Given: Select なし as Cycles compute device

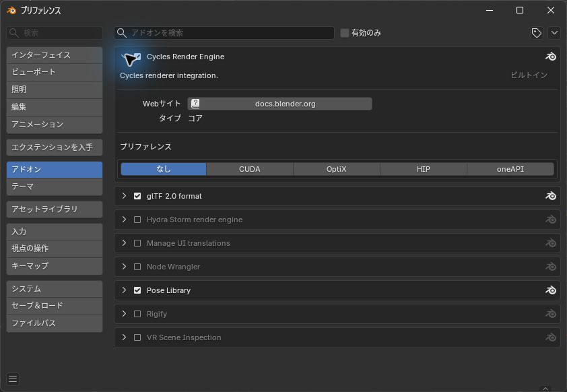Looking at the screenshot, I should tap(164, 169).
